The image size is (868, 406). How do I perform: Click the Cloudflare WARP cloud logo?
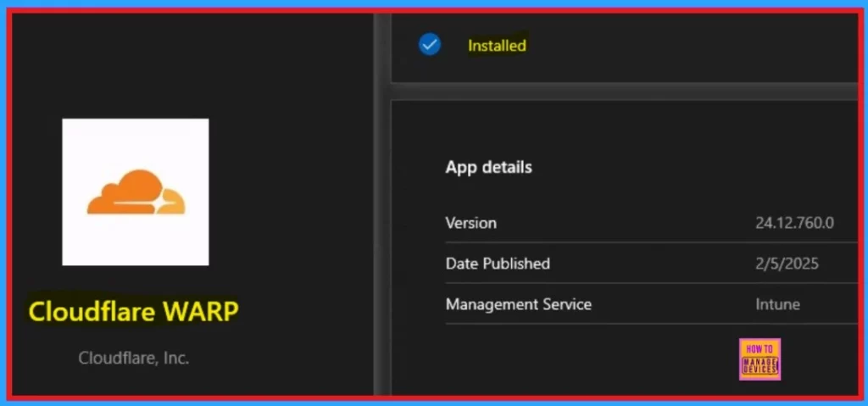(136, 192)
